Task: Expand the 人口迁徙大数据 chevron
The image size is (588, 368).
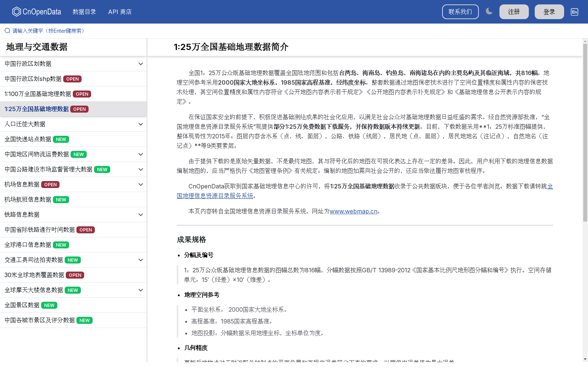Action: (x=140, y=124)
